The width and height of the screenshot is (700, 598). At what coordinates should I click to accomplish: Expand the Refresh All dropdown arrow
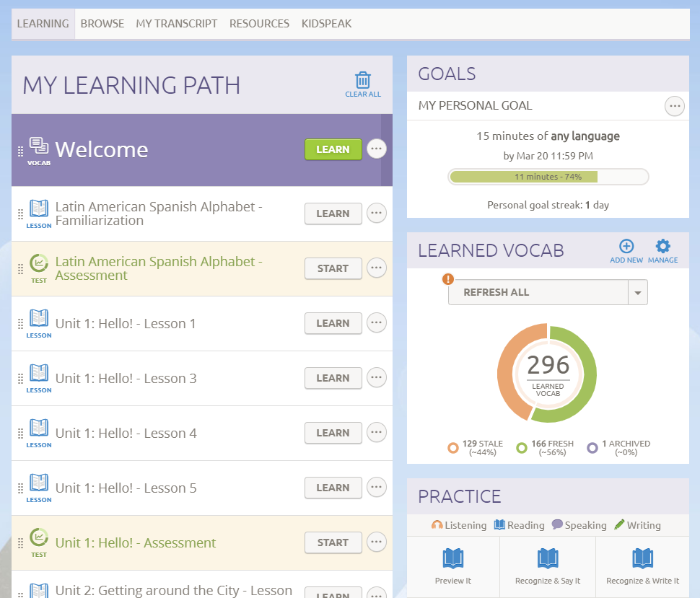click(x=638, y=293)
